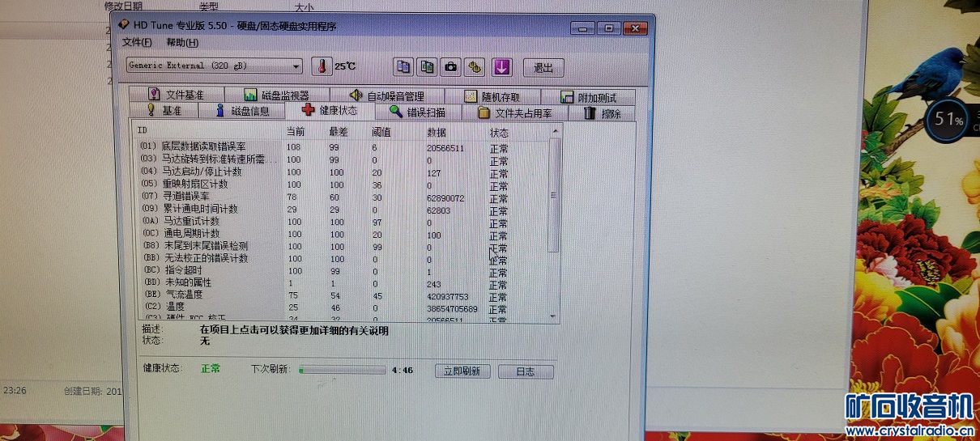The image size is (980, 441).
Task: Switch to the 自动噪音管理 tab
Action: point(386,95)
